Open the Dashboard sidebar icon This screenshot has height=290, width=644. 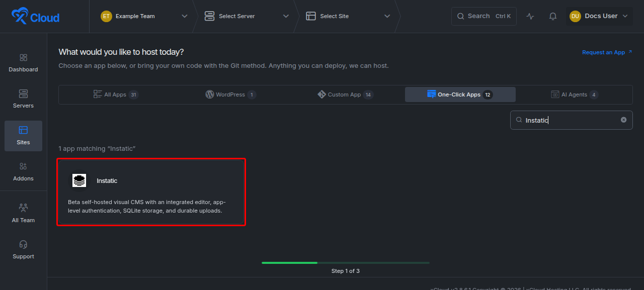coord(23,58)
